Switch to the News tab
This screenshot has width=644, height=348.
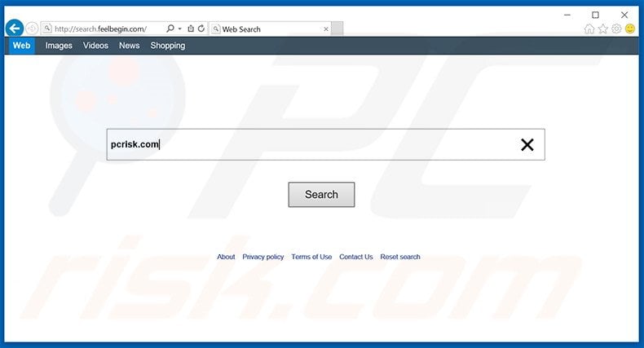pos(130,46)
